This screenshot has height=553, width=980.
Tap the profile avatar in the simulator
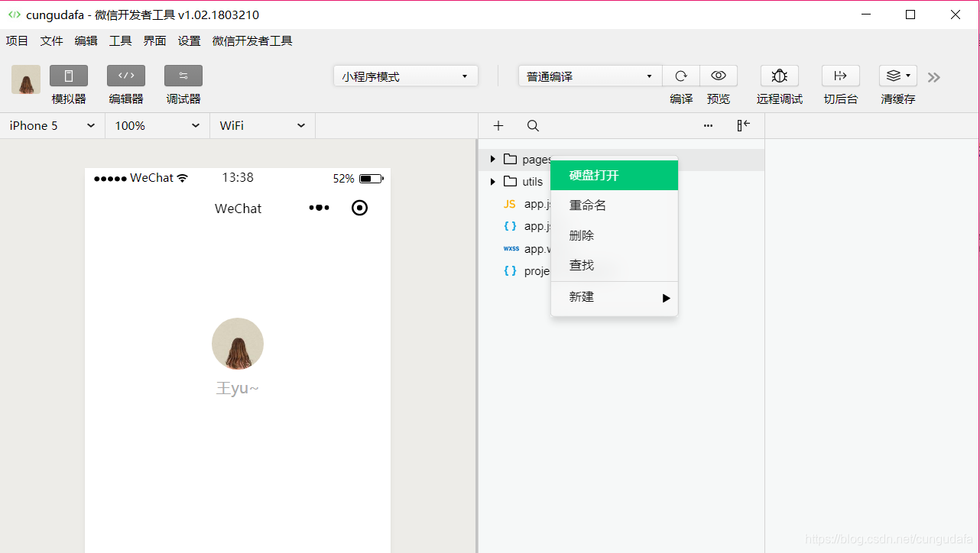point(238,344)
